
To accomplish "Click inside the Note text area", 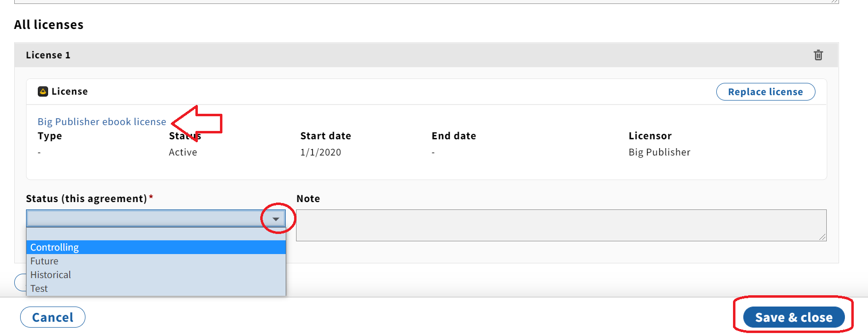I will tap(561, 225).
